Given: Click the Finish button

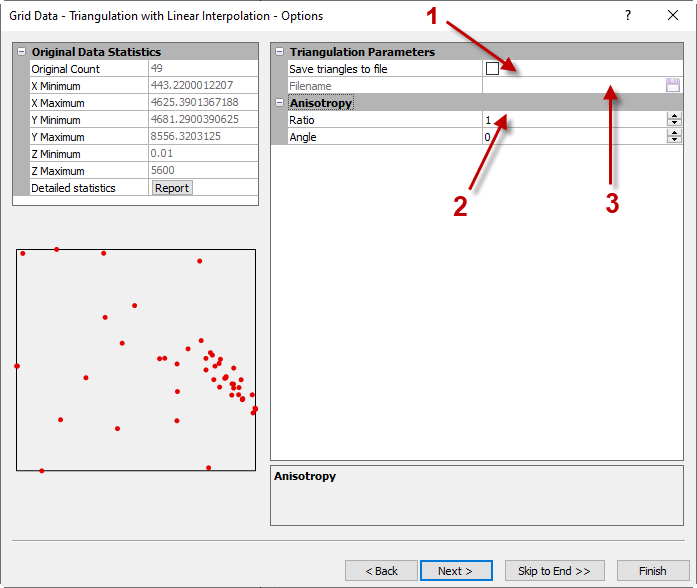Looking at the screenshot, I should pos(653,571).
